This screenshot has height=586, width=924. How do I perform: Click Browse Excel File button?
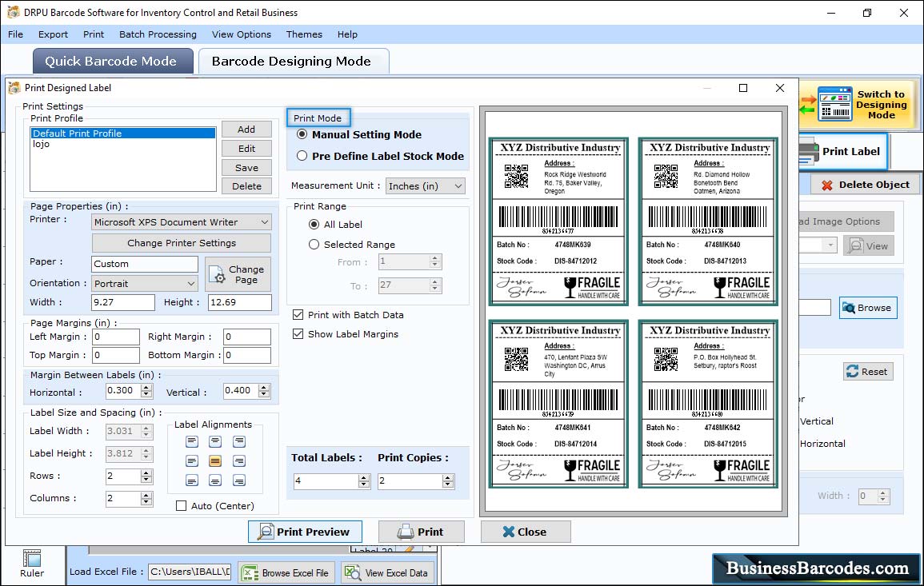pos(287,572)
